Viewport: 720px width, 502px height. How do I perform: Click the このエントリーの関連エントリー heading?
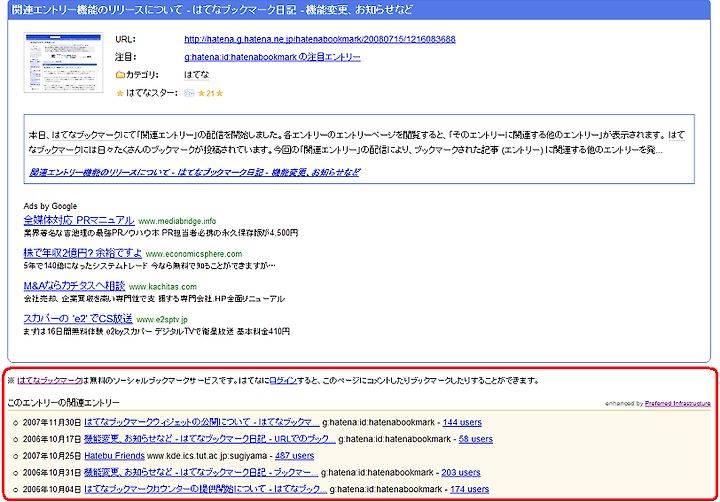coord(63,403)
